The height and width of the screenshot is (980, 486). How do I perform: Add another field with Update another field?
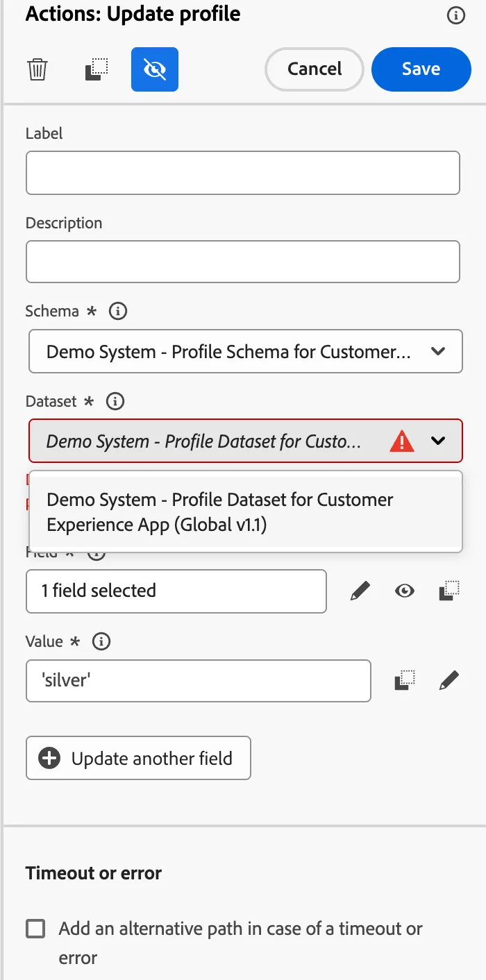138,758
